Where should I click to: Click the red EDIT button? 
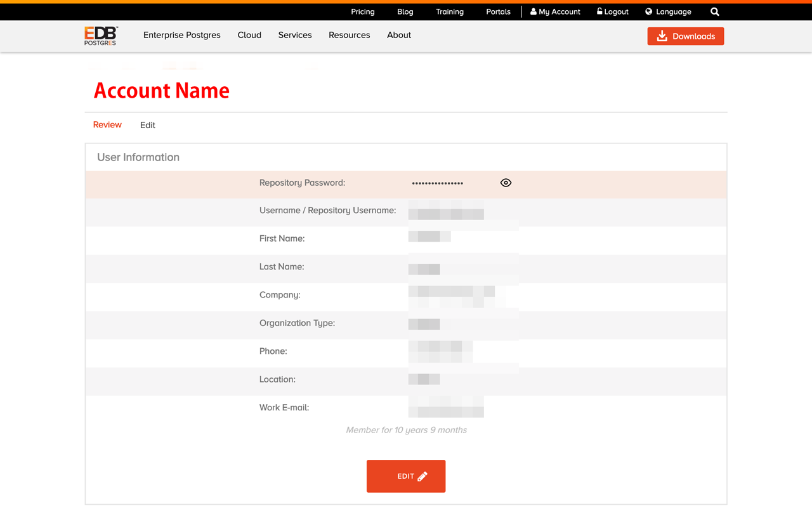pos(406,476)
